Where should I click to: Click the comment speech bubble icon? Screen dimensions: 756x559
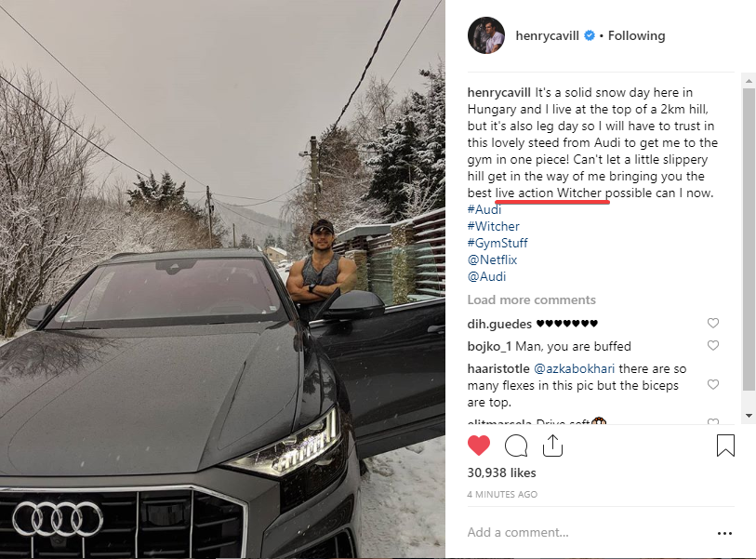[516, 446]
